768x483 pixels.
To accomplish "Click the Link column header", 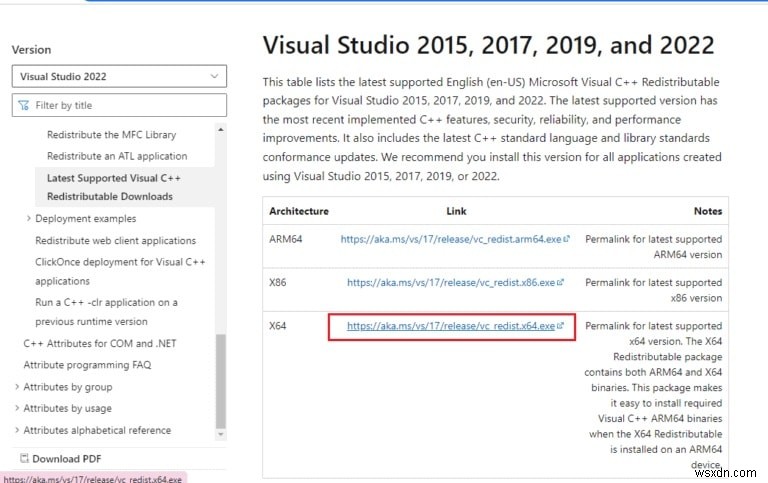I will pyautogui.click(x=456, y=211).
